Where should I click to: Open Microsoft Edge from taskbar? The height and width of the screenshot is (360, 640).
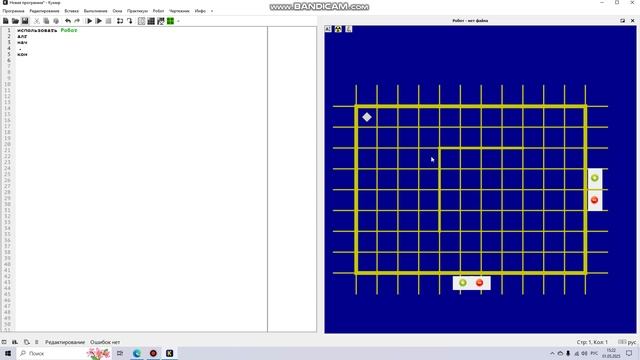click(137, 353)
